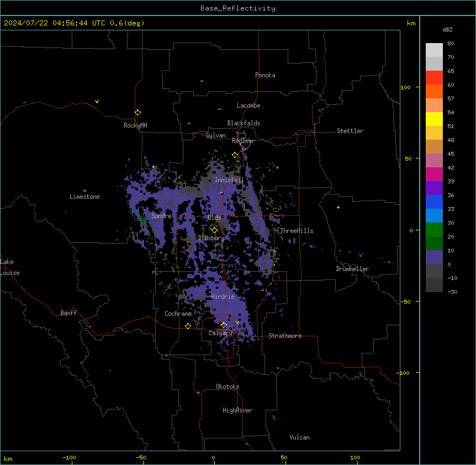Click the yellow diamond marker below Cochrane

click(x=188, y=326)
